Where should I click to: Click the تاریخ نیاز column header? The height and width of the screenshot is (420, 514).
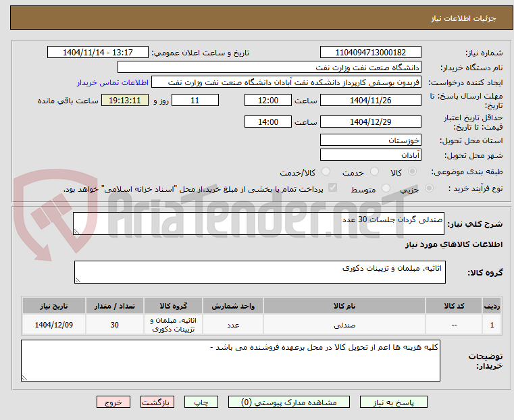pos(54,306)
